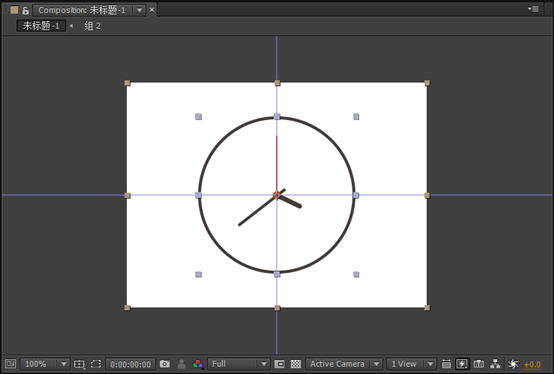Open the Comp Flowchart icon
Image resolution: width=554 pixels, height=374 pixels.
point(495,364)
